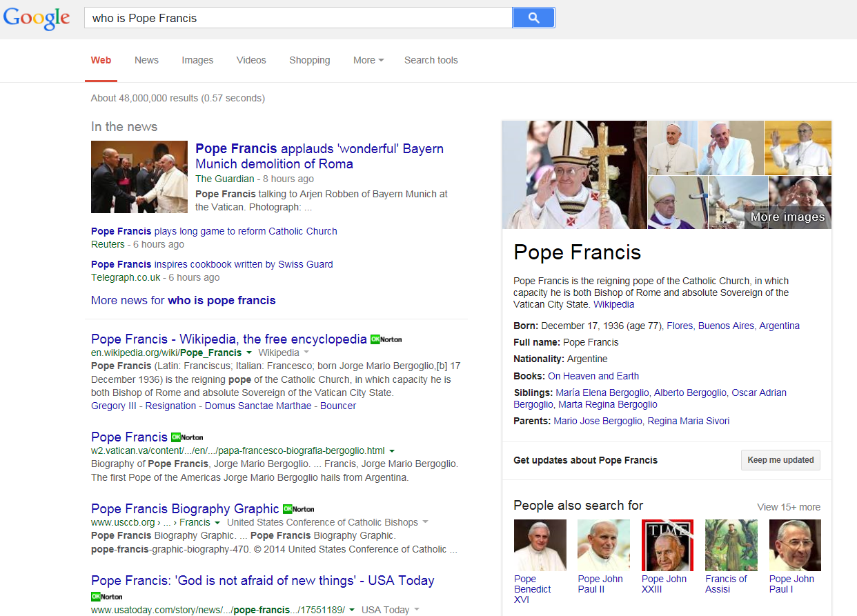This screenshot has width=857, height=616.
Task: Expand the gray arrow after USA Today label
Action: (x=416, y=610)
